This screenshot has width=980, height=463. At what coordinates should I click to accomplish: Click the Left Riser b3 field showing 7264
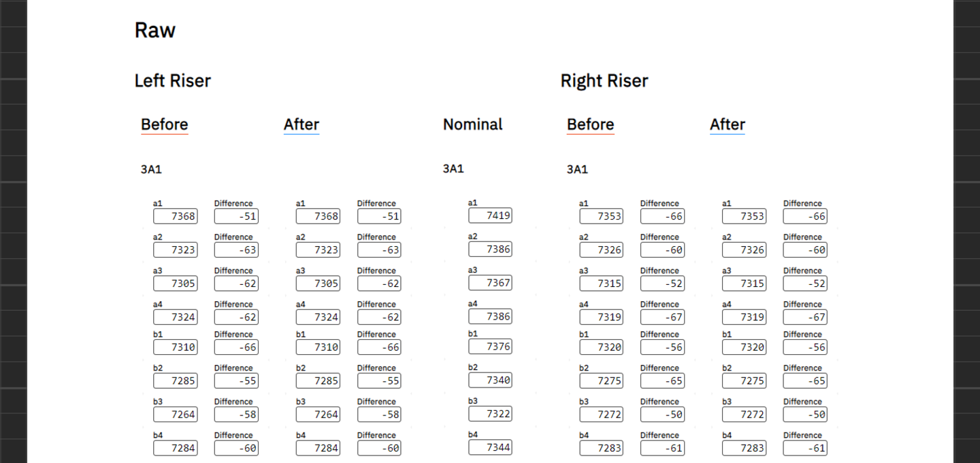(175, 414)
